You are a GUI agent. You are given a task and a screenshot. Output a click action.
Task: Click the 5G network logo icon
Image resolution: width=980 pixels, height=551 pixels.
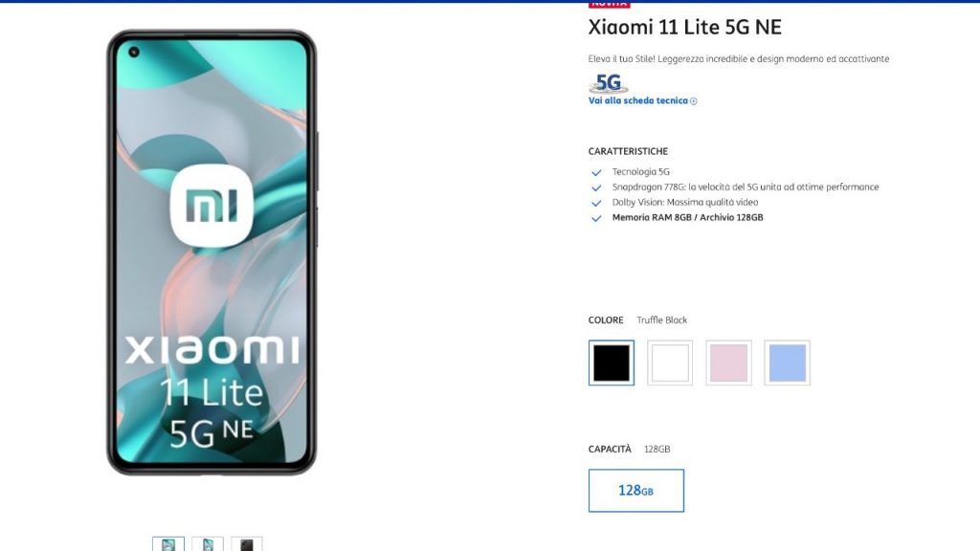(x=608, y=83)
